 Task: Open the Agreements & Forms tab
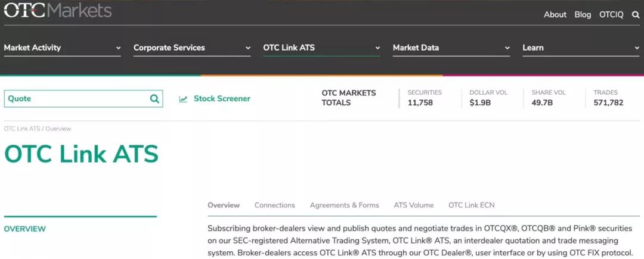tap(344, 205)
